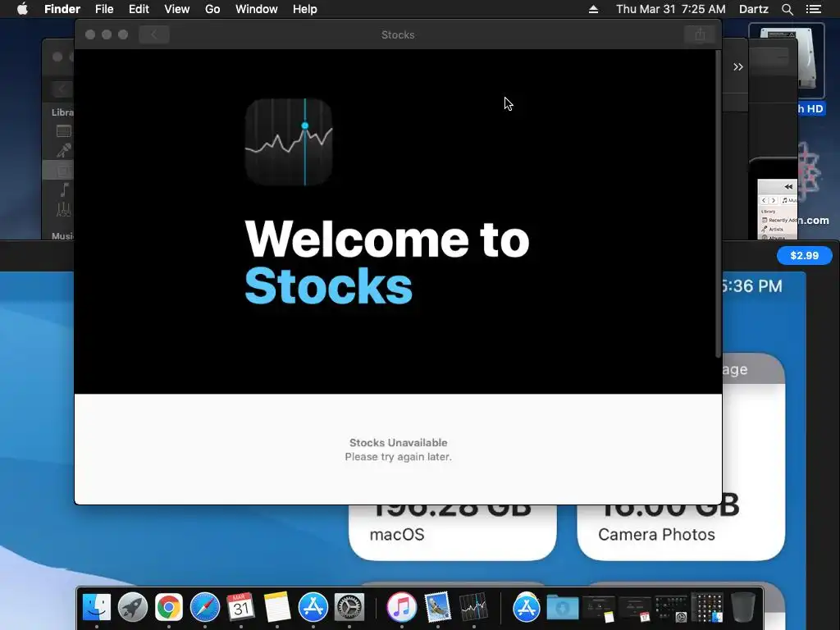Click the 'Please try again later.' text
The width and height of the screenshot is (840, 630).
(x=398, y=457)
